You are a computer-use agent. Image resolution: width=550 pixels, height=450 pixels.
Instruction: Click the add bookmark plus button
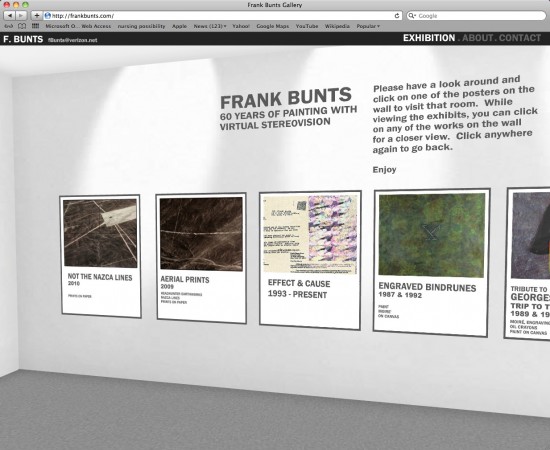click(36, 15)
